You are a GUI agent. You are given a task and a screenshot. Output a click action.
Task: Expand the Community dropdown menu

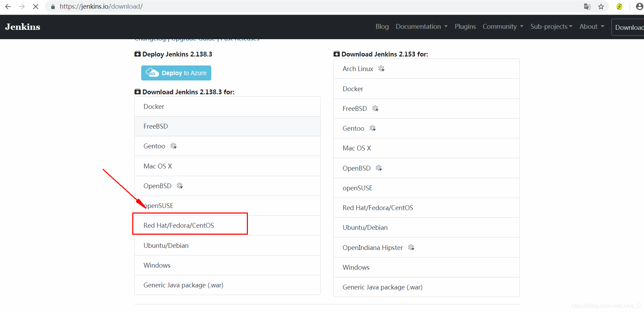[x=503, y=26]
